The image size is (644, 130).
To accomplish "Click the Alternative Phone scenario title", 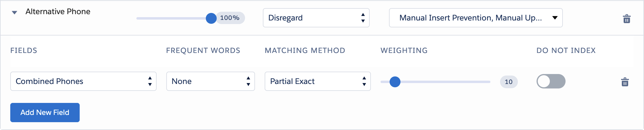I will tap(58, 11).
